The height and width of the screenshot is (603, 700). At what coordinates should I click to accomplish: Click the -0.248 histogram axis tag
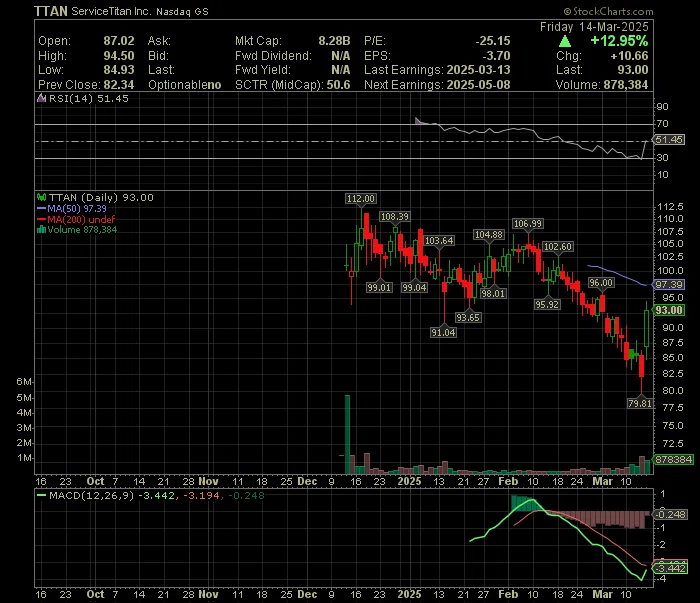(x=670, y=514)
